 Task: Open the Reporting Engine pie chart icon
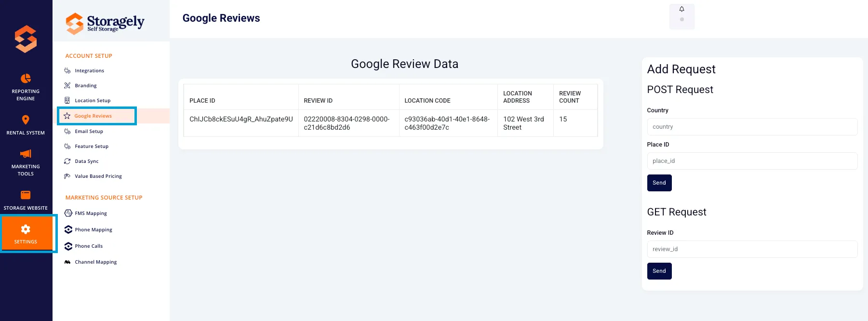[x=26, y=78]
